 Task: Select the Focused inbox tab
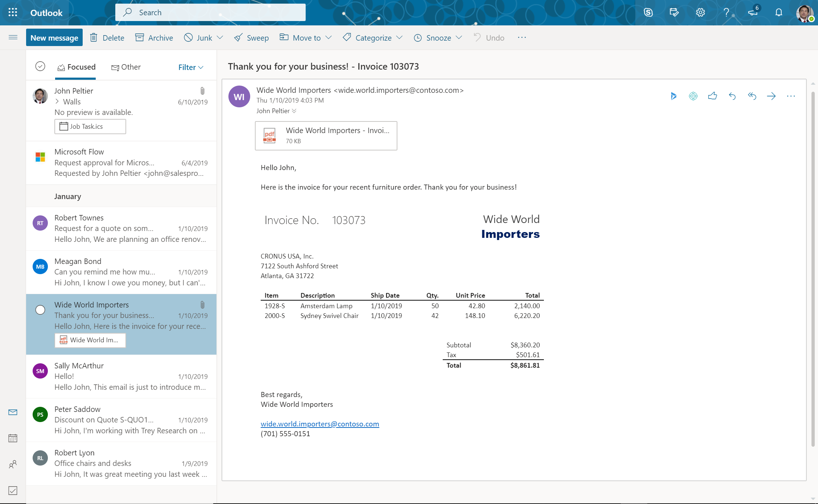[76, 67]
